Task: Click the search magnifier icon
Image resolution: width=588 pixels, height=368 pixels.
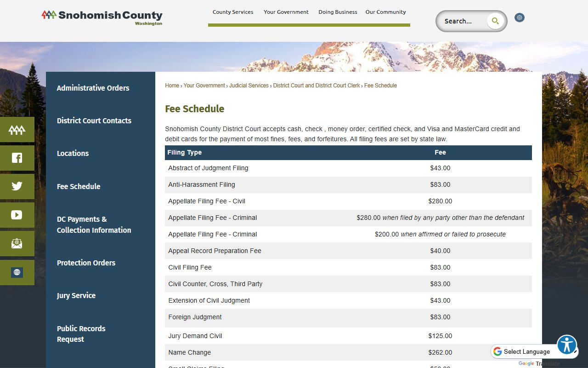Action: [x=495, y=21]
